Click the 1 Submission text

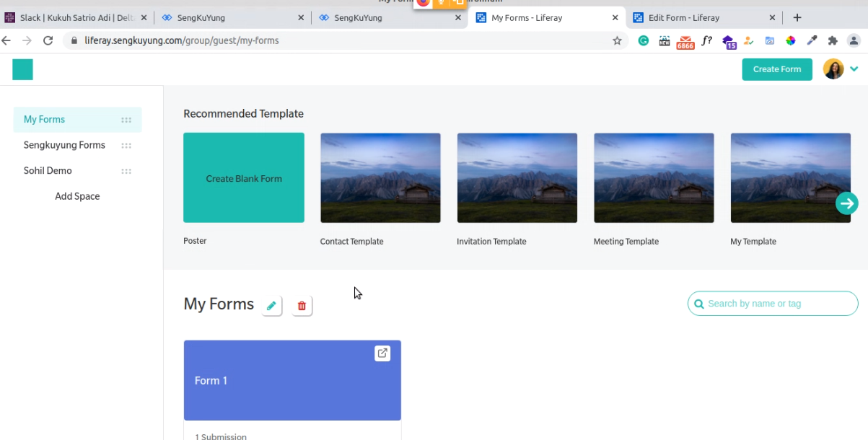(221, 436)
